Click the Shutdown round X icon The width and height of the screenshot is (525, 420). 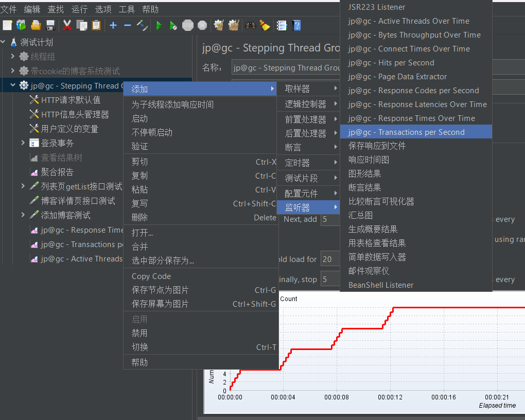(x=202, y=25)
